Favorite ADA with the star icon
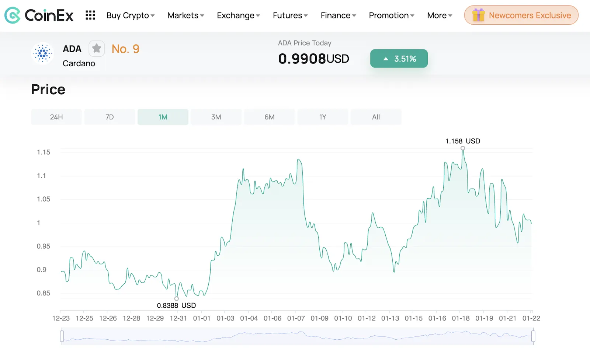 [97, 48]
